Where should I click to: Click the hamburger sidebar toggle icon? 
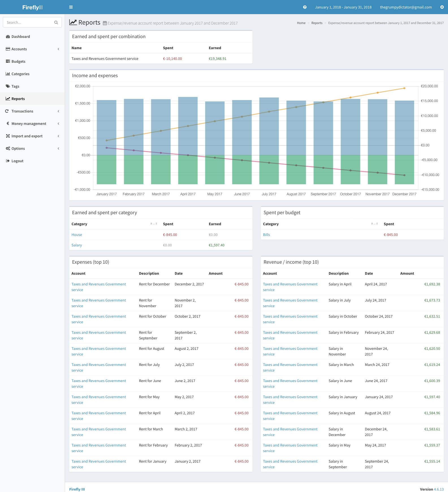71,7
